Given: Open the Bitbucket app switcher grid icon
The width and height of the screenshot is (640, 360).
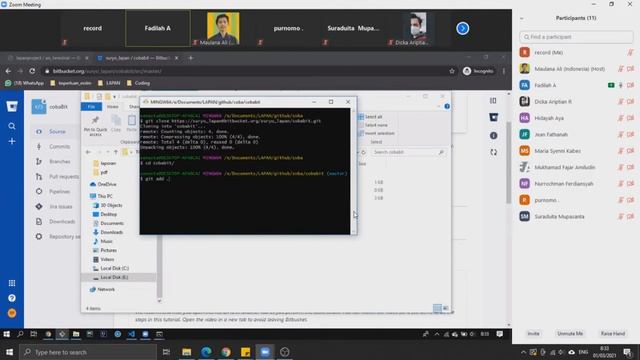Looking at the screenshot, I should pos(12,283).
